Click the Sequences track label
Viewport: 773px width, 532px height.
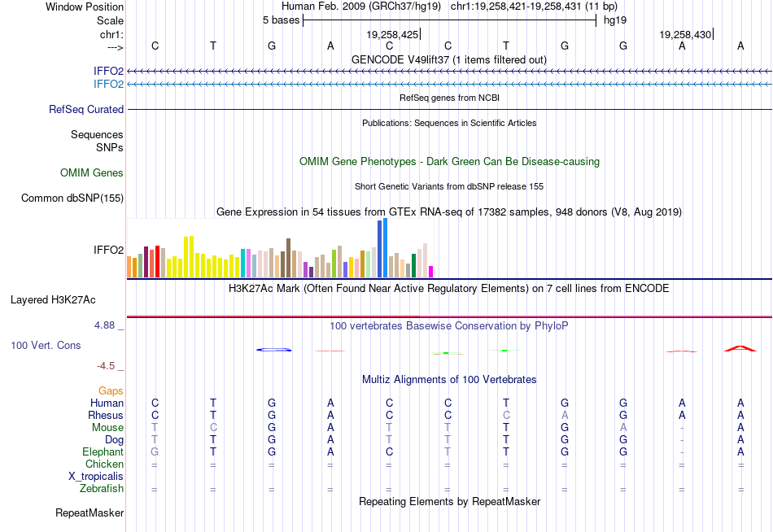(x=97, y=134)
